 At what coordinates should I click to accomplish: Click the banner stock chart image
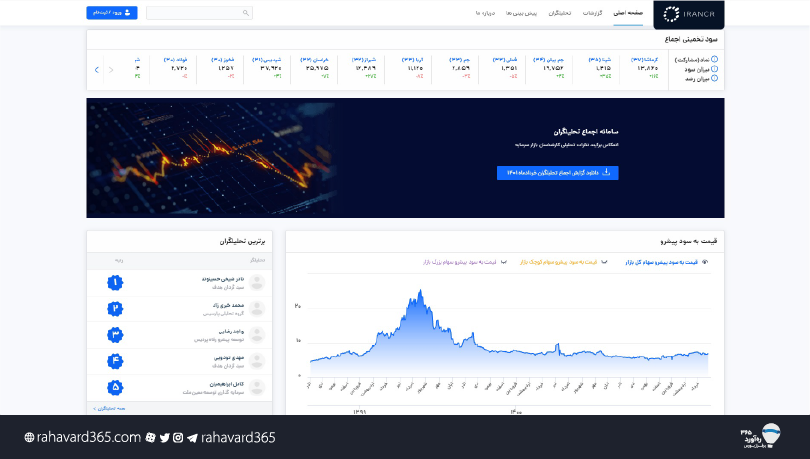(211, 158)
